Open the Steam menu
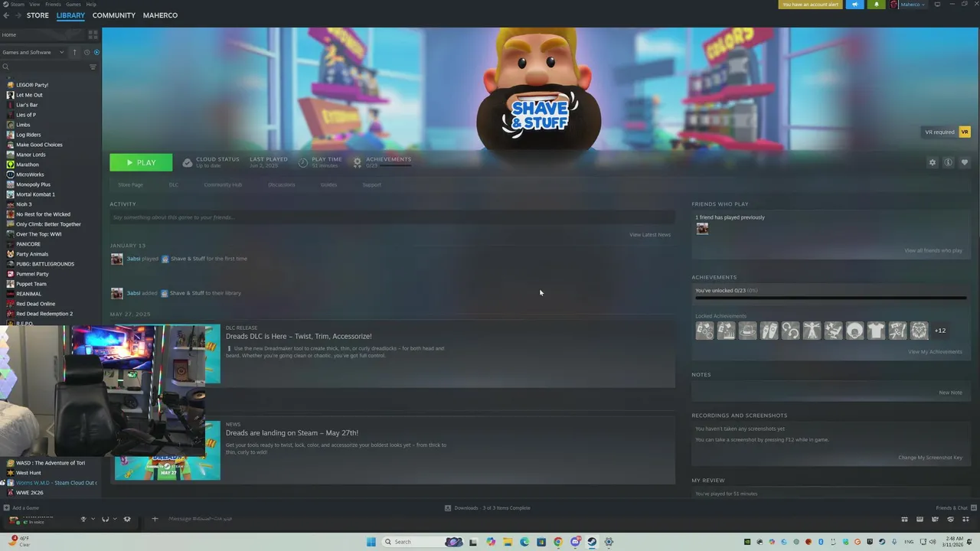The image size is (980, 551). tap(15, 5)
